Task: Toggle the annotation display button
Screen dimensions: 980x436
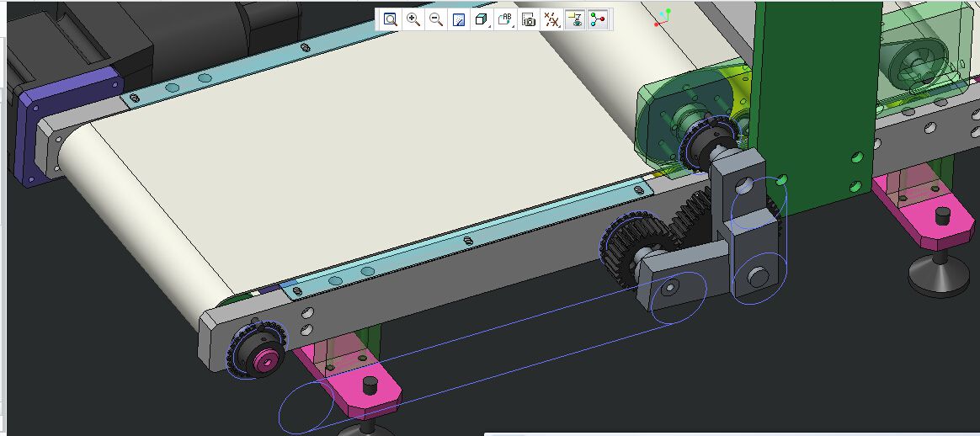Action: [576, 19]
